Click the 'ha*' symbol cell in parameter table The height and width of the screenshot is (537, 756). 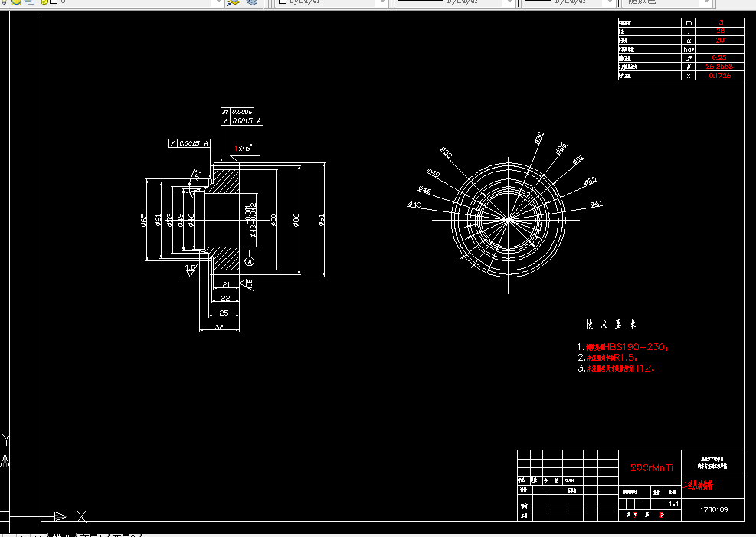(x=689, y=49)
